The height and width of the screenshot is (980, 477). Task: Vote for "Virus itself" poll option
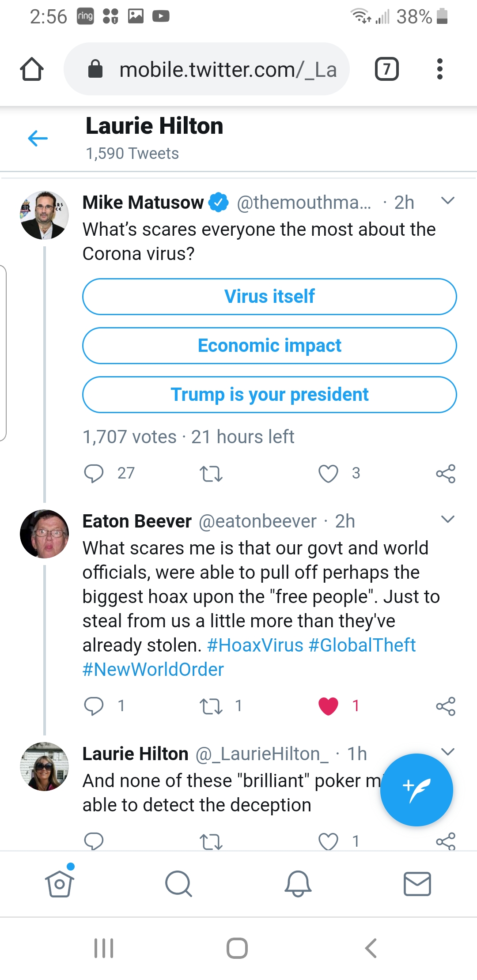tap(269, 297)
